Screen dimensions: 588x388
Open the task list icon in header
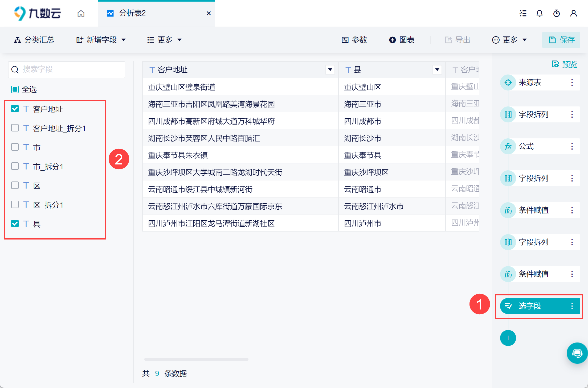[523, 13]
